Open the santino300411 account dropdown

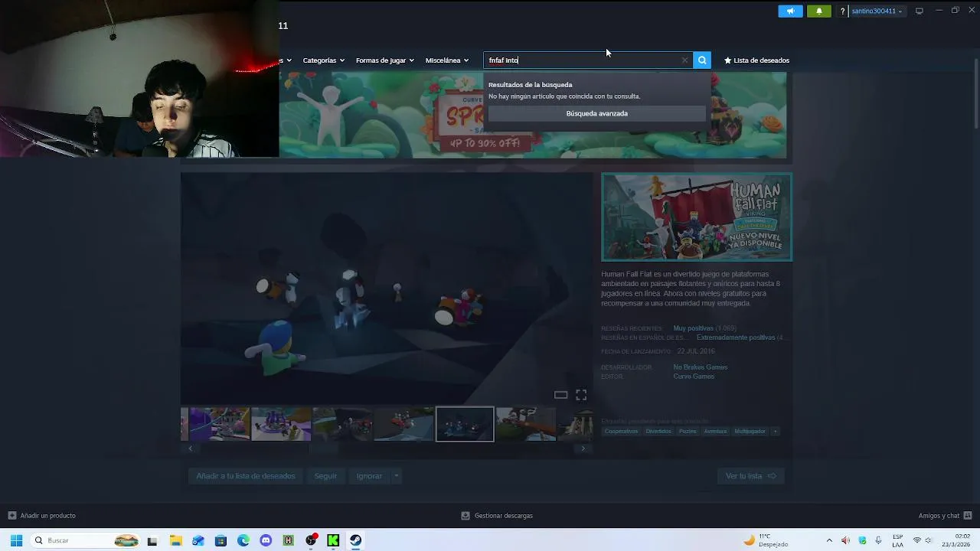pyautogui.click(x=877, y=11)
